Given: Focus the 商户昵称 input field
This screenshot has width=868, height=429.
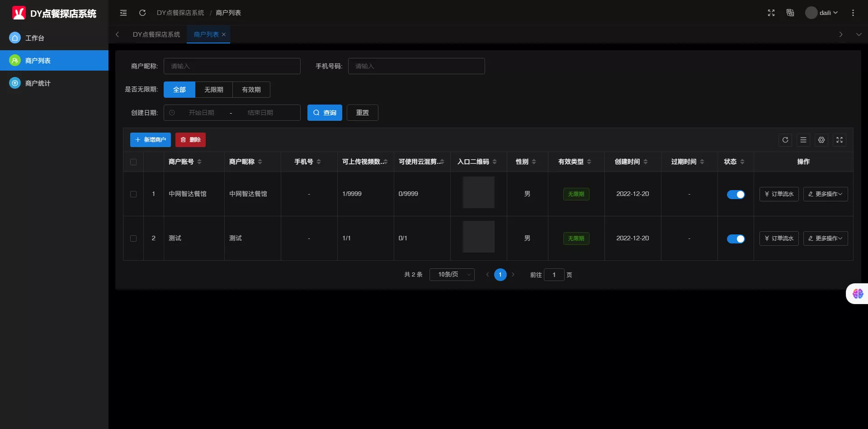Looking at the screenshot, I should click(x=232, y=66).
